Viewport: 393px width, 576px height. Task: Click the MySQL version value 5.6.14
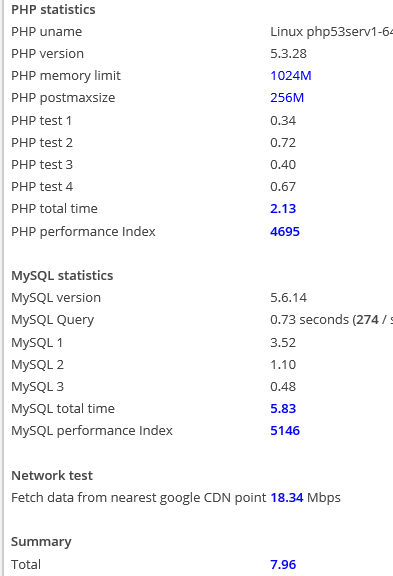(288, 298)
